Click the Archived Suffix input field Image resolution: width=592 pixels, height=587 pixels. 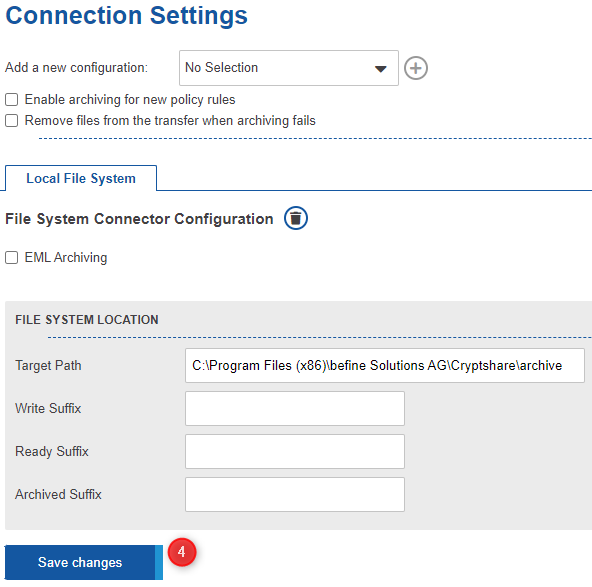295,495
